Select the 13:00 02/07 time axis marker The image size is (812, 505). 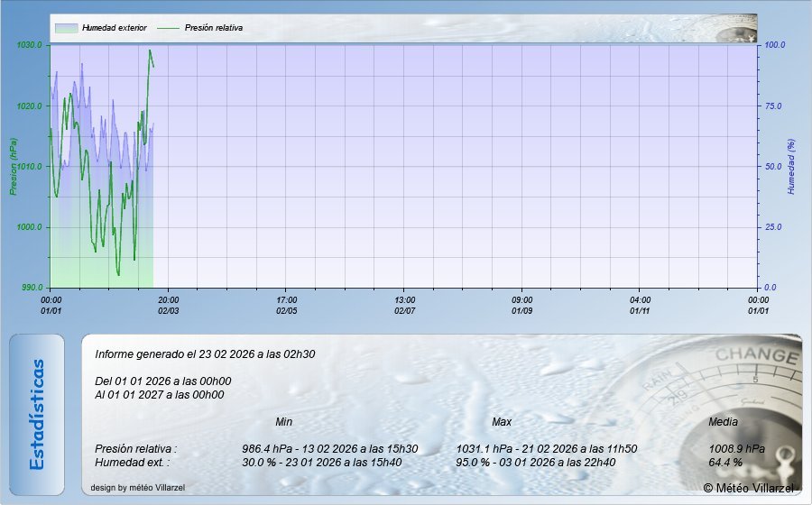click(x=405, y=305)
